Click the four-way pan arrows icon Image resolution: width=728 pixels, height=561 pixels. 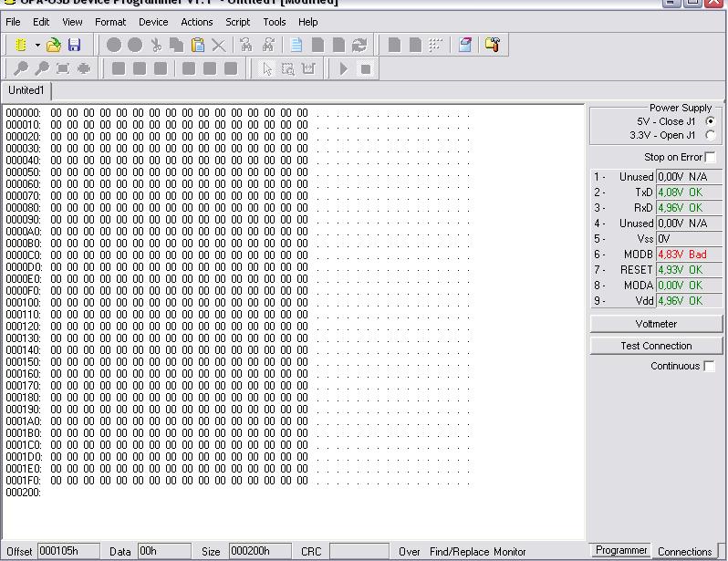84,68
